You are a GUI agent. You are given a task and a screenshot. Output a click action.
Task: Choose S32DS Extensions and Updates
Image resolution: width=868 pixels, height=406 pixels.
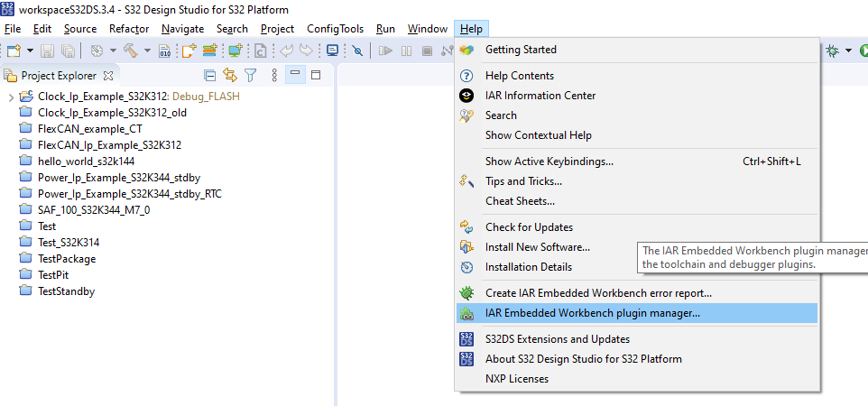637,339
